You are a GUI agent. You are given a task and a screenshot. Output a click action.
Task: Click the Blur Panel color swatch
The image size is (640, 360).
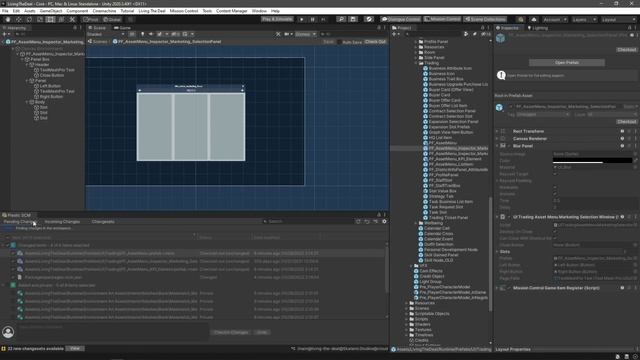(592, 161)
